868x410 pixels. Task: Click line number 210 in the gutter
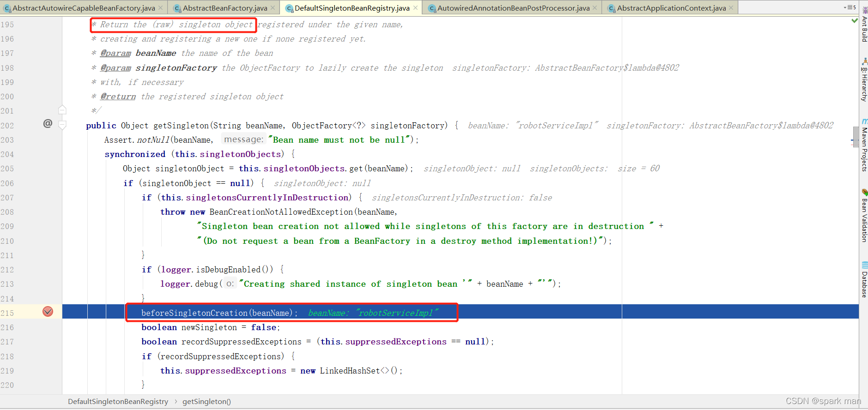coord(7,241)
